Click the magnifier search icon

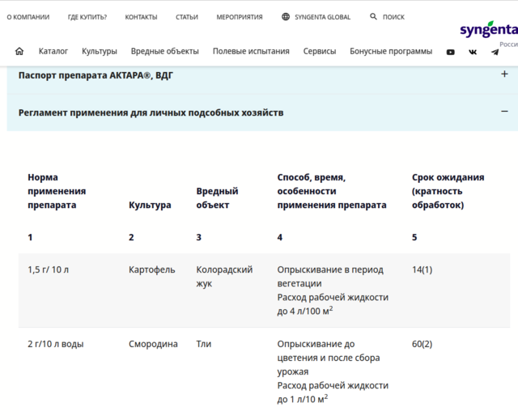[x=373, y=16]
